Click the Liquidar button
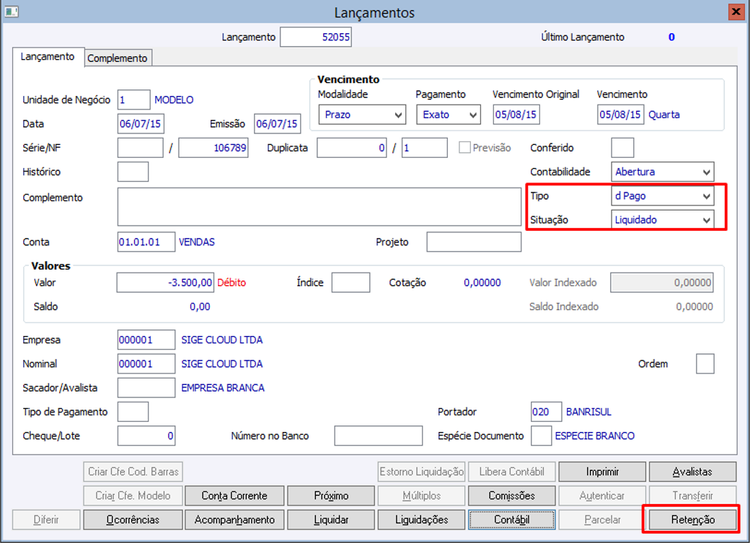The height and width of the screenshot is (543, 750). click(331, 520)
